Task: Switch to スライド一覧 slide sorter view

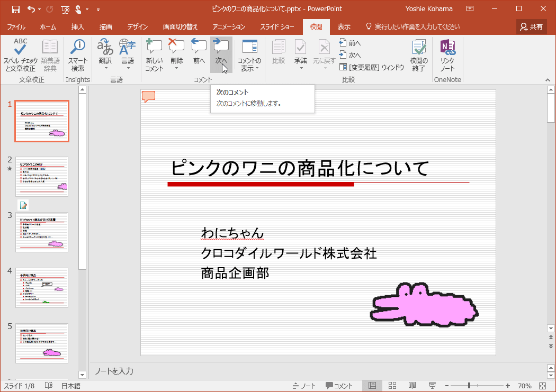Action: 392,386
